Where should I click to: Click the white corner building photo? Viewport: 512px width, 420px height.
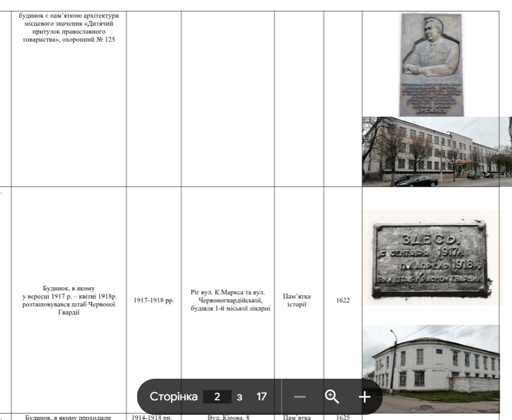[431, 362]
